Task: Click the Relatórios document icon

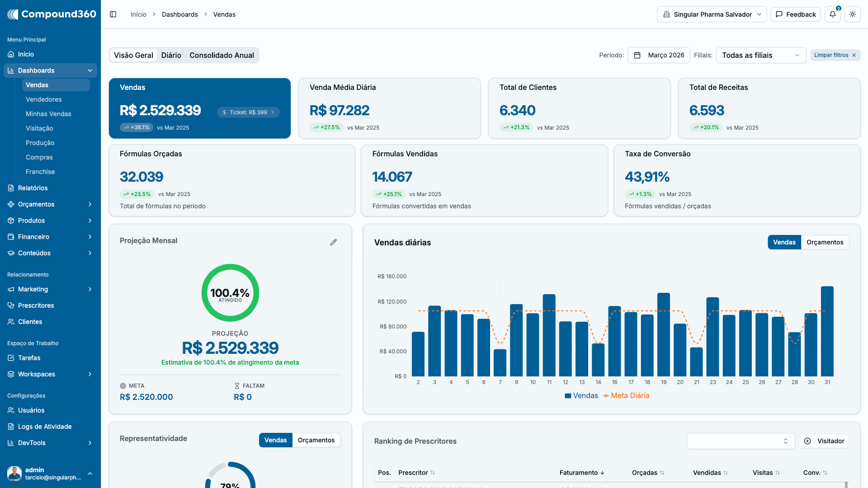Action: 11,188
